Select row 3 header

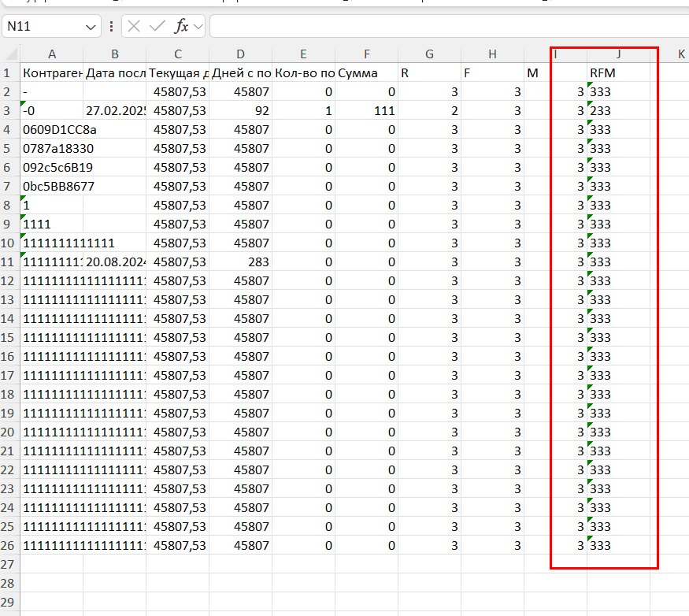coord(9,111)
